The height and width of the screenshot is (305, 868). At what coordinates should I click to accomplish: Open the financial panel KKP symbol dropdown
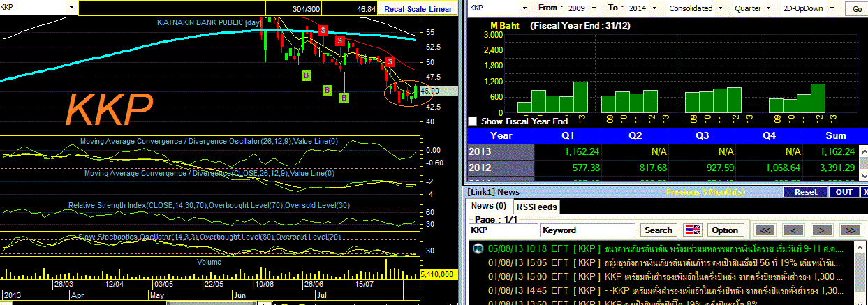click(525, 8)
